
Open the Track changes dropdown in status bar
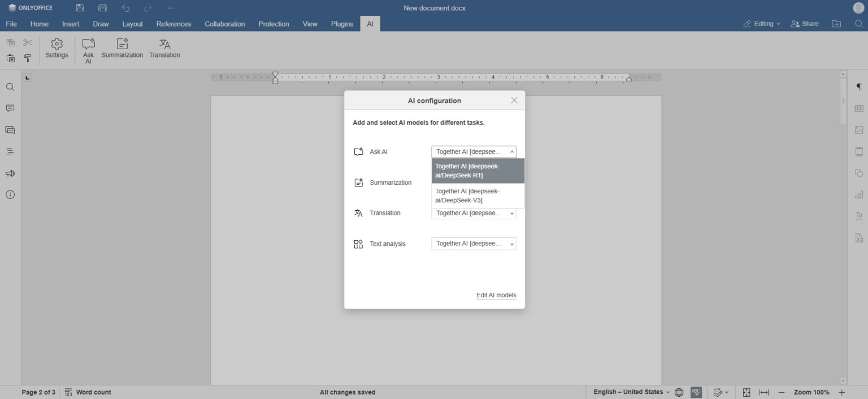pyautogui.click(x=721, y=392)
